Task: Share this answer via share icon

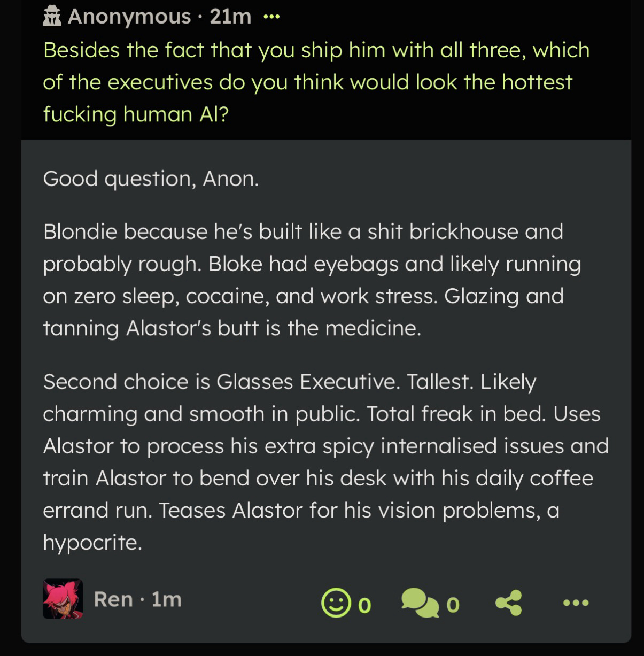Action: point(508,603)
